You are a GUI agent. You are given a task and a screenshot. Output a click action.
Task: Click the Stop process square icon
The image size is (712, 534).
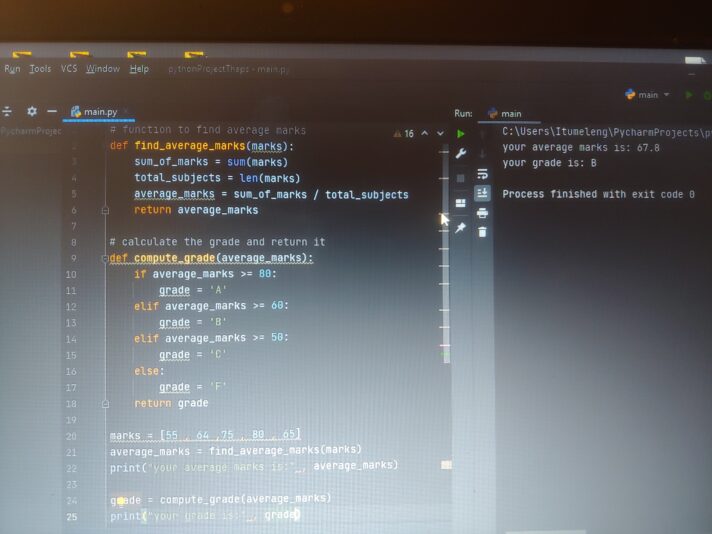(461, 177)
